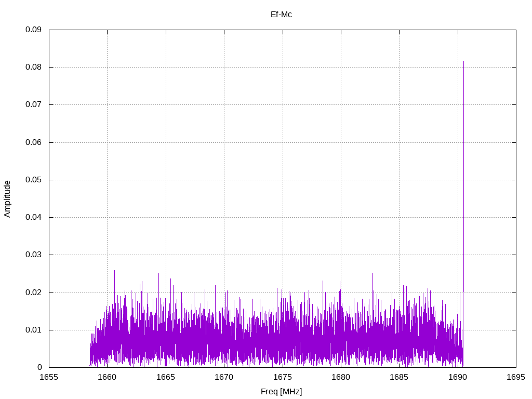
Task: Click the 1660 x-axis tick label
Action: [107, 377]
